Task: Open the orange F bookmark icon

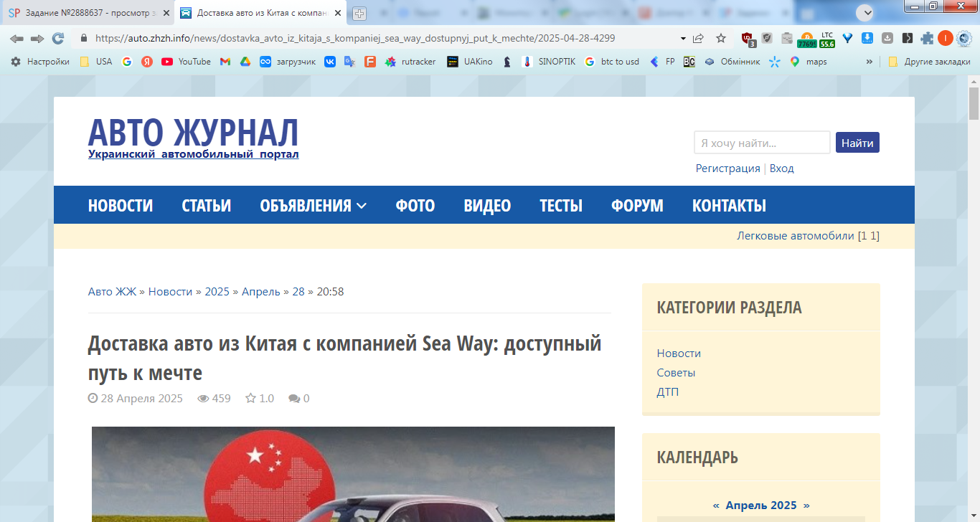Action: click(x=370, y=62)
